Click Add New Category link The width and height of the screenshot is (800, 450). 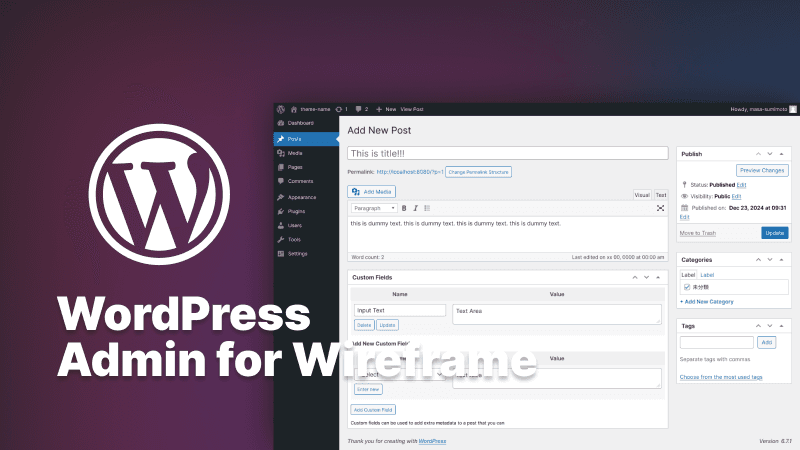click(x=707, y=302)
